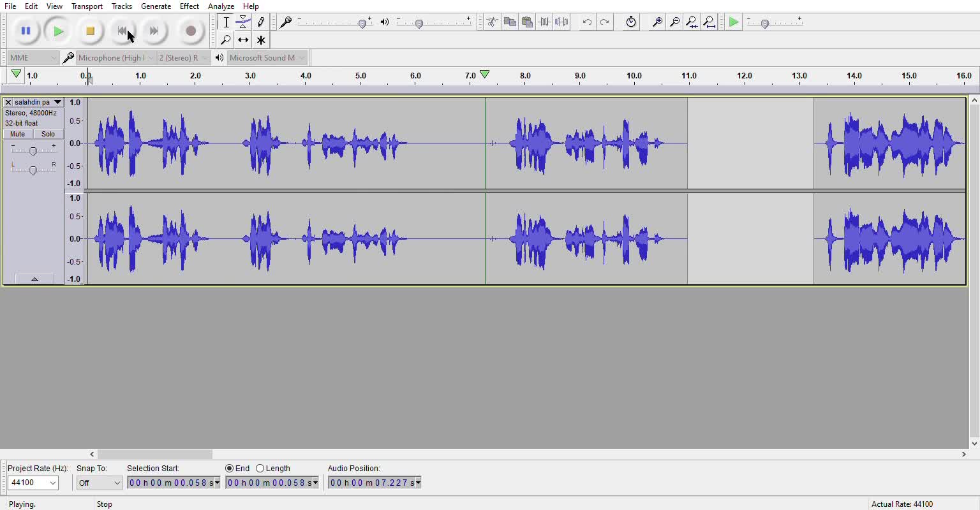Open the Analyze menu

click(221, 6)
